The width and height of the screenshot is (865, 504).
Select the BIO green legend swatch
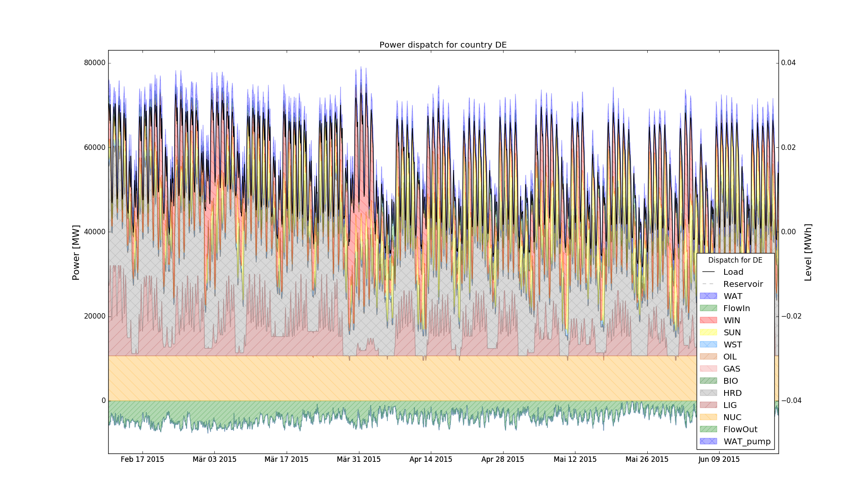[709, 381]
